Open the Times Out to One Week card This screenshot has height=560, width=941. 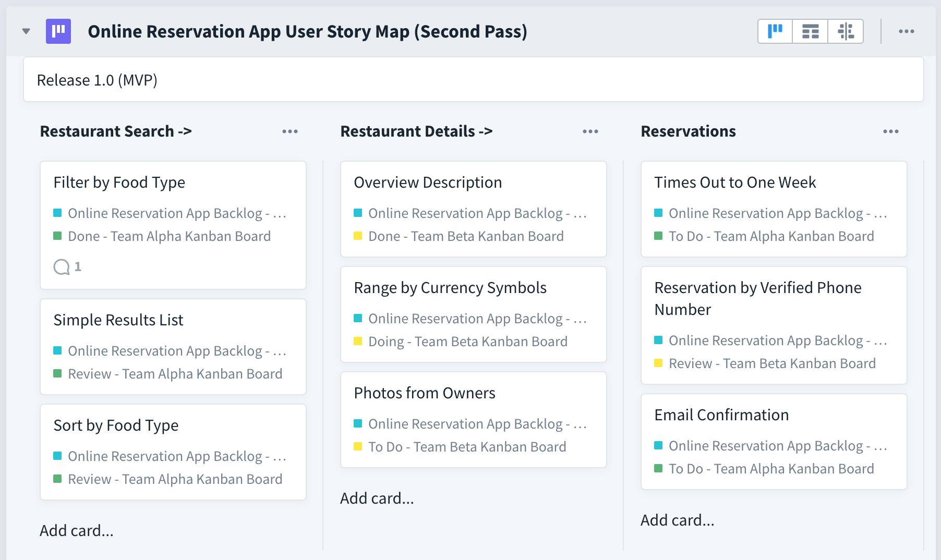point(735,182)
